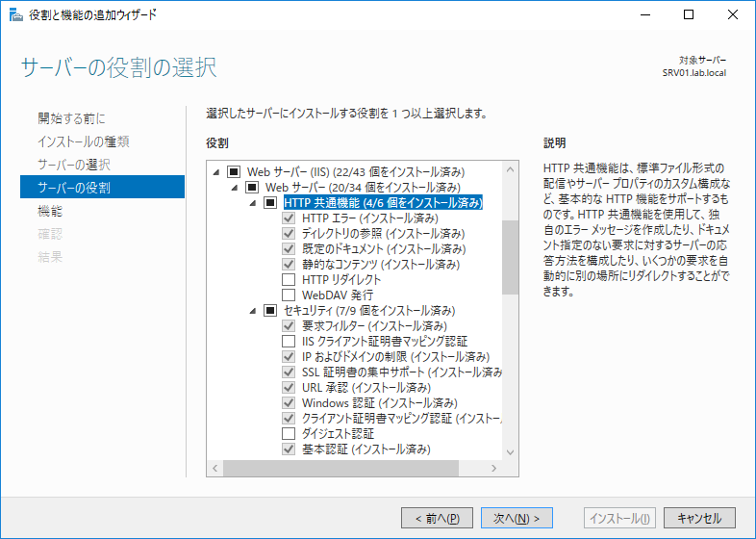Click the HTTP エラー checkbox
This screenshot has height=539, width=756.
tap(289, 218)
